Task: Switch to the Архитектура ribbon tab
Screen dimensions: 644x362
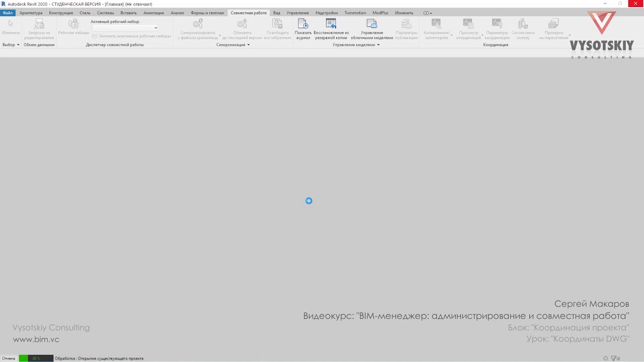Action: pos(31,13)
